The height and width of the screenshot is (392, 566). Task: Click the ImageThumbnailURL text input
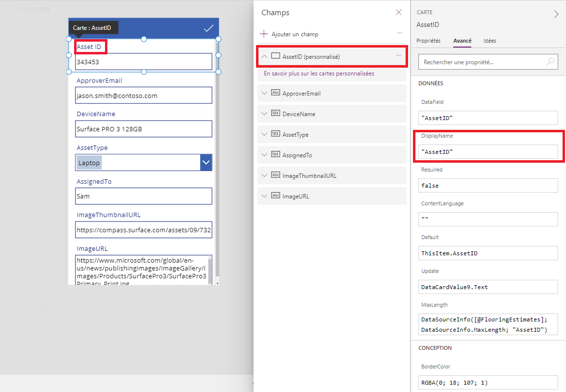[144, 230]
